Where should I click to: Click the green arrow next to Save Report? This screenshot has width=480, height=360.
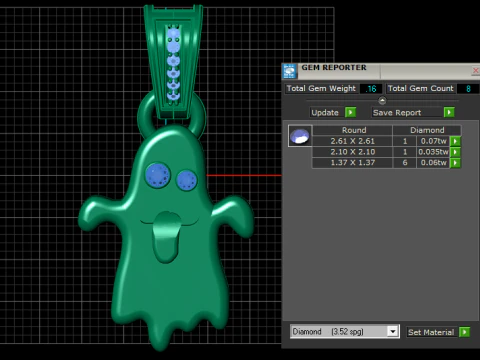pos(449,112)
